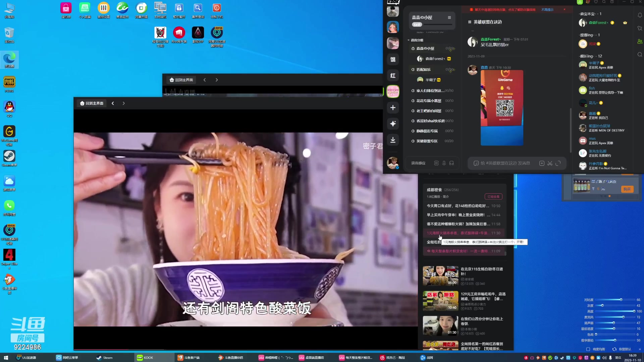Switch to KOOK in taskbar
644x362 pixels.
(x=154, y=358)
